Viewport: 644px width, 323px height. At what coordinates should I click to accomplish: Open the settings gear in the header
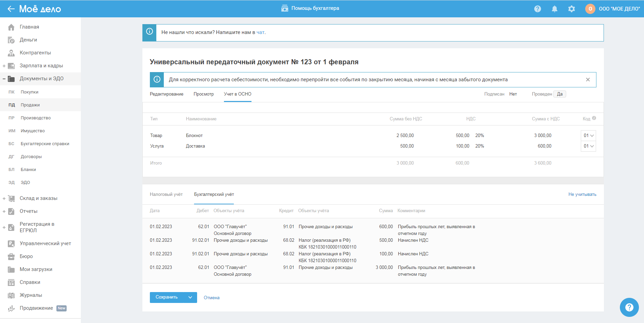pos(572,9)
